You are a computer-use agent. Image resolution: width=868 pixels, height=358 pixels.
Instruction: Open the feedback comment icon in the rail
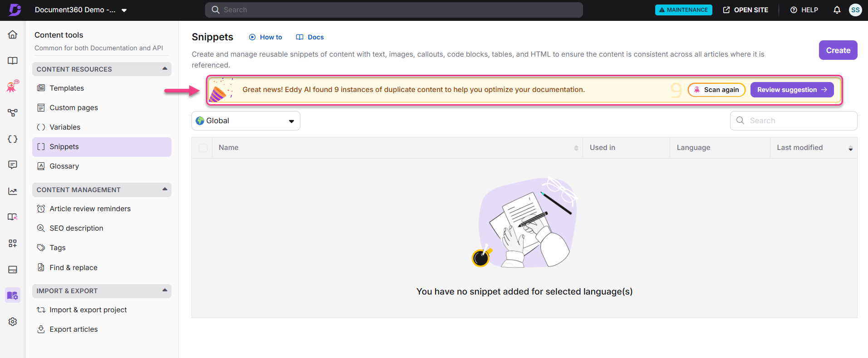tap(13, 164)
